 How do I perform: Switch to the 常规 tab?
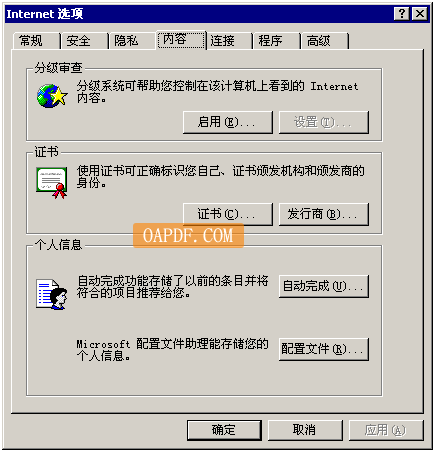36,41
